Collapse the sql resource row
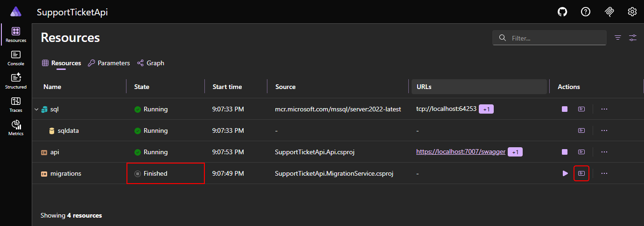The width and height of the screenshot is (644, 226). [36, 110]
